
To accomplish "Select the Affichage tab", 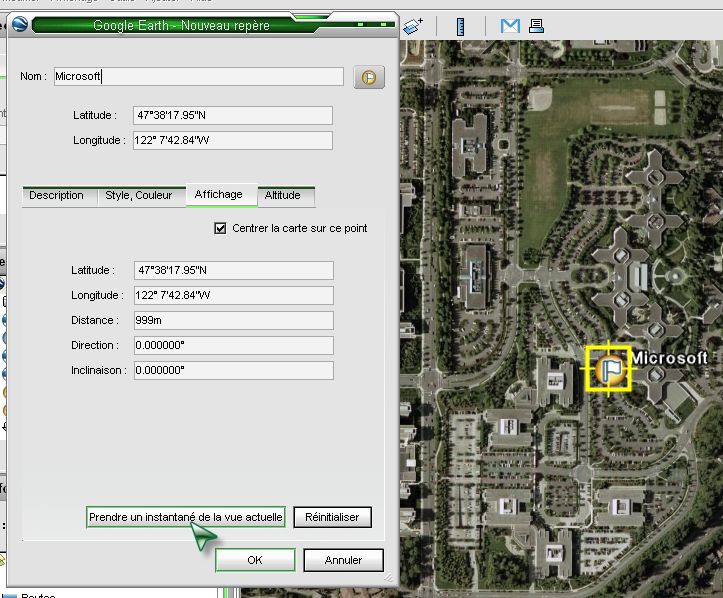I will (x=219, y=195).
